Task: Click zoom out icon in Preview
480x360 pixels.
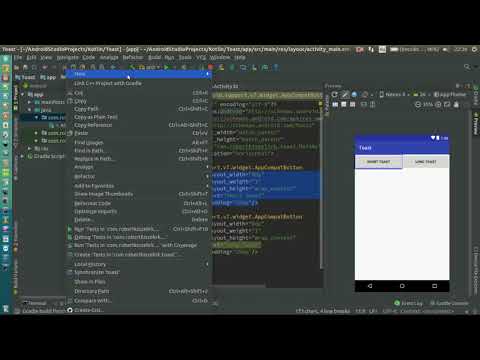Action: coord(418,105)
